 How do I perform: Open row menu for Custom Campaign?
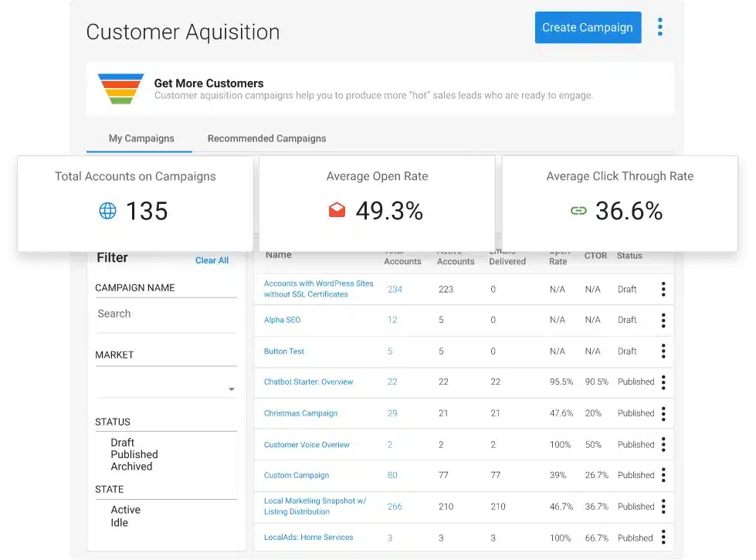coord(663,475)
